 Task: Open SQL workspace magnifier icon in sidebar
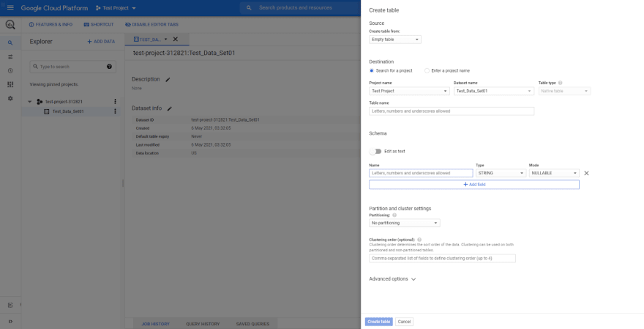point(10,42)
